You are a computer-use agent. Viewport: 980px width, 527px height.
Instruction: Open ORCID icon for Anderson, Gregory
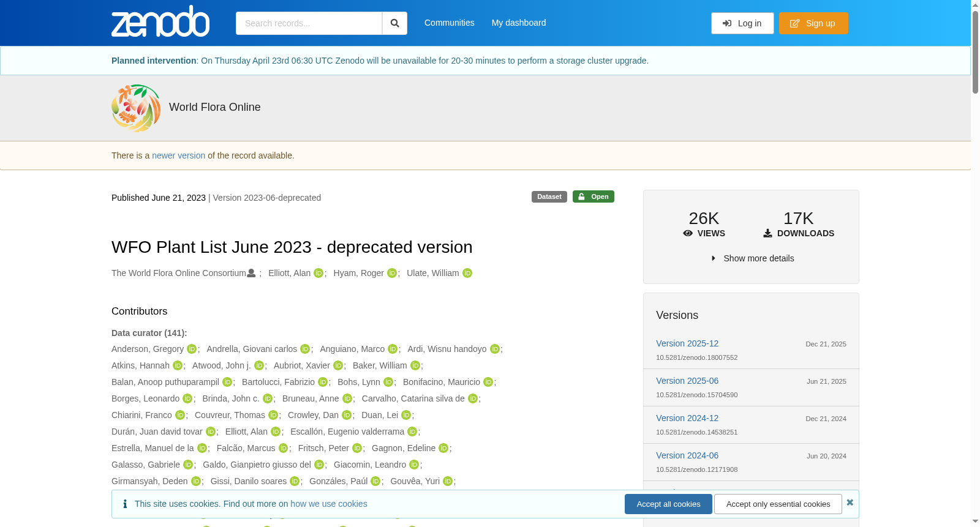point(192,349)
